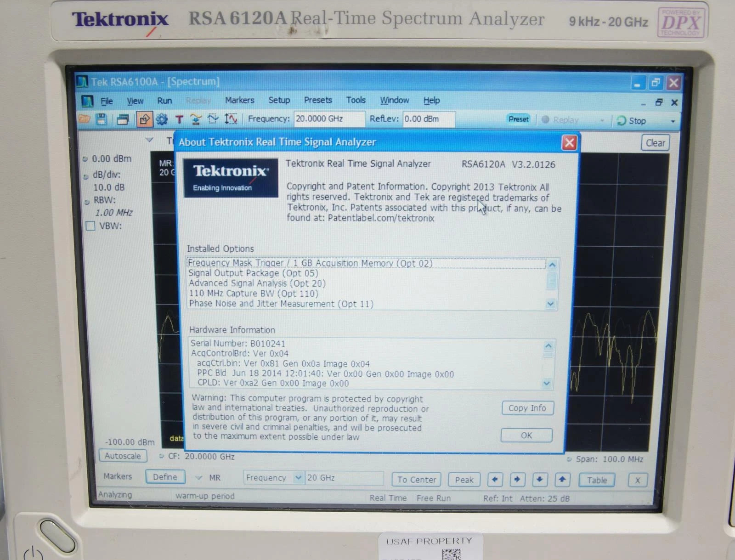Restore the inner Spectrum window
Screen dimensions: 735x560
tap(659, 102)
